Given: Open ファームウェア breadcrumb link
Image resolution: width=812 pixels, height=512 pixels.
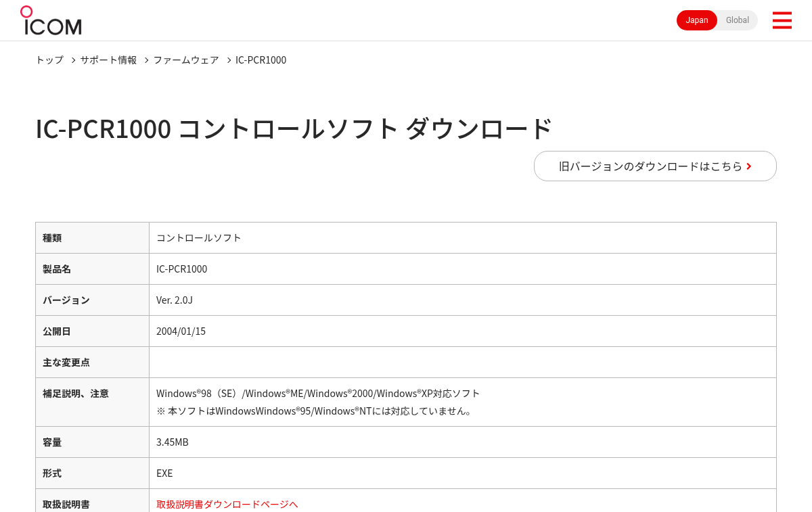Looking at the screenshot, I should tap(186, 60).
